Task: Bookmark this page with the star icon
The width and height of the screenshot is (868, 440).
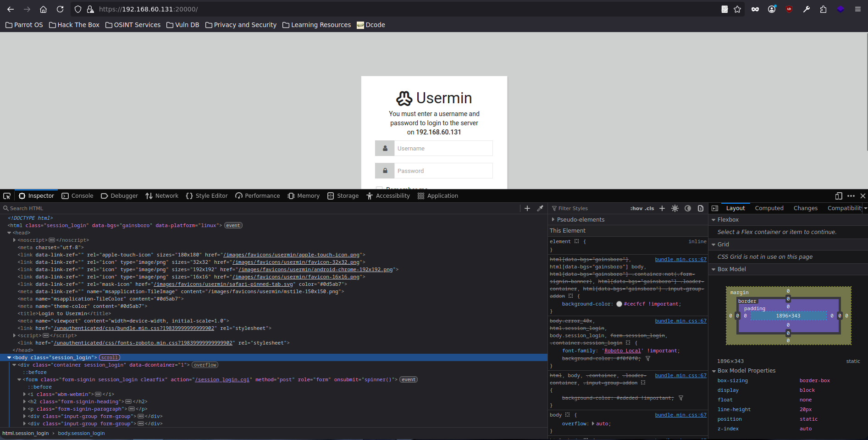Action: coord(737,9)
